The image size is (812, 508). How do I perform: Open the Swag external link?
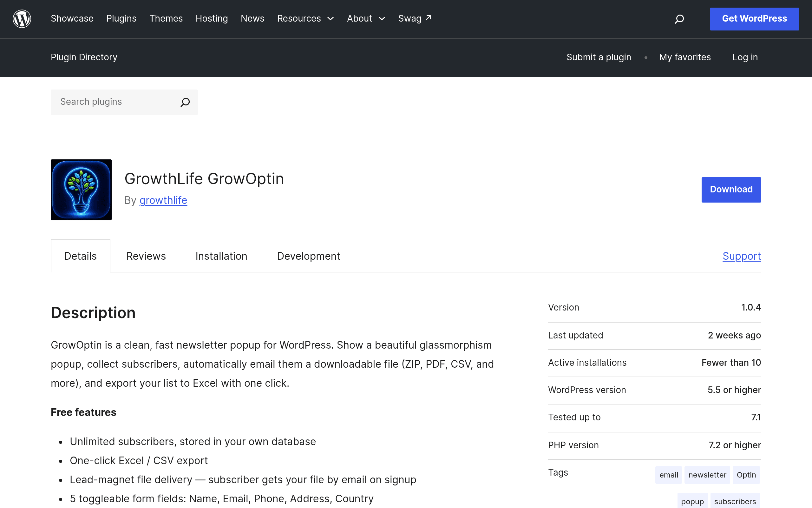click(415, 18)
